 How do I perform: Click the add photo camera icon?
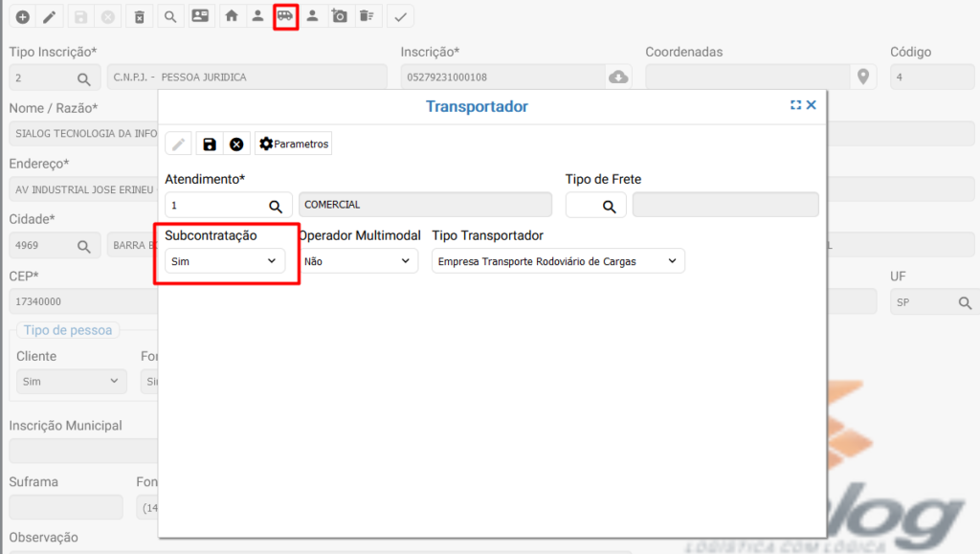point(339,16)
